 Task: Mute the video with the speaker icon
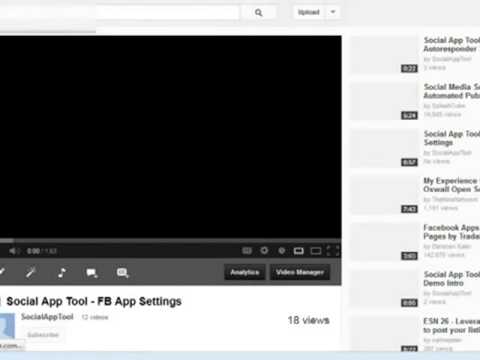click(x=13, y=251)
